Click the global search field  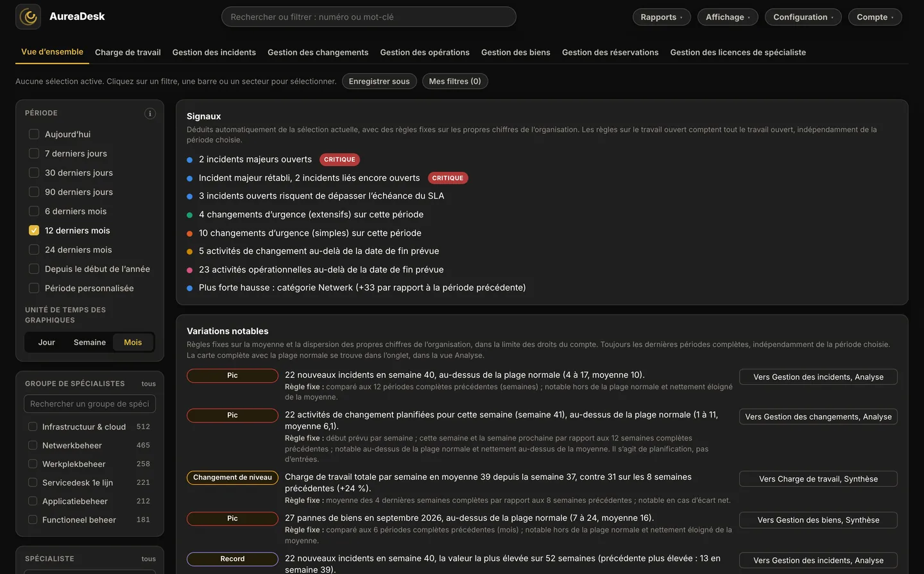pyautogui.click(x=369, y=17)
